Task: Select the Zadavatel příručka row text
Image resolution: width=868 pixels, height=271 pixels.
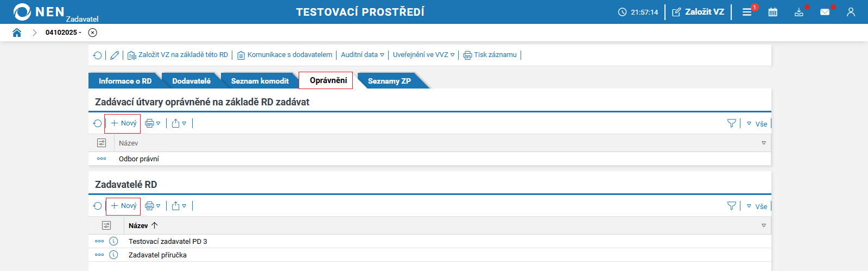Action: click(x=157, y=255)
